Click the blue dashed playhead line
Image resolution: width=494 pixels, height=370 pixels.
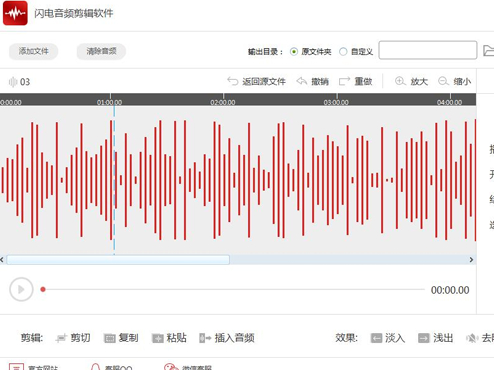click(x=114, y=180)
